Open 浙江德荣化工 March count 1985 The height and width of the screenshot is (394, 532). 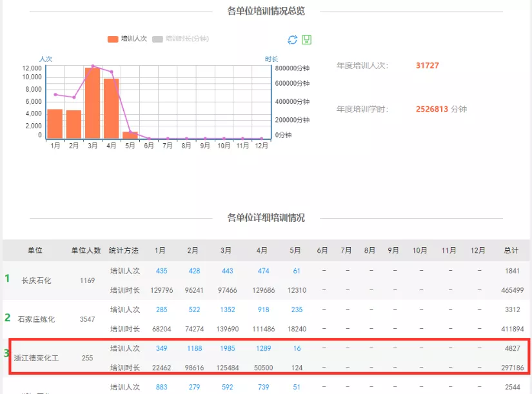click(227, 348)
